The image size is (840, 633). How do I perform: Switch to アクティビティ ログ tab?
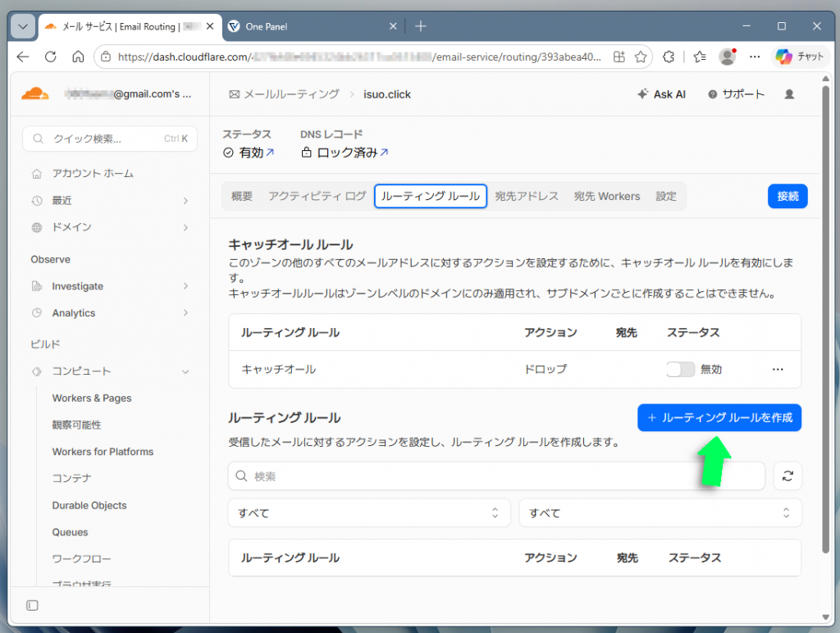coord(317,196)
